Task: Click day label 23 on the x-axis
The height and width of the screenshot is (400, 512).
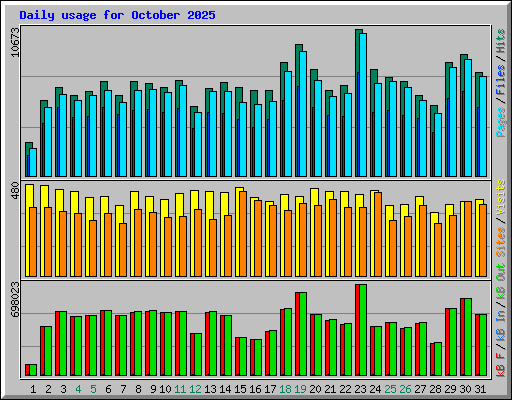Action: coord(360,389)
